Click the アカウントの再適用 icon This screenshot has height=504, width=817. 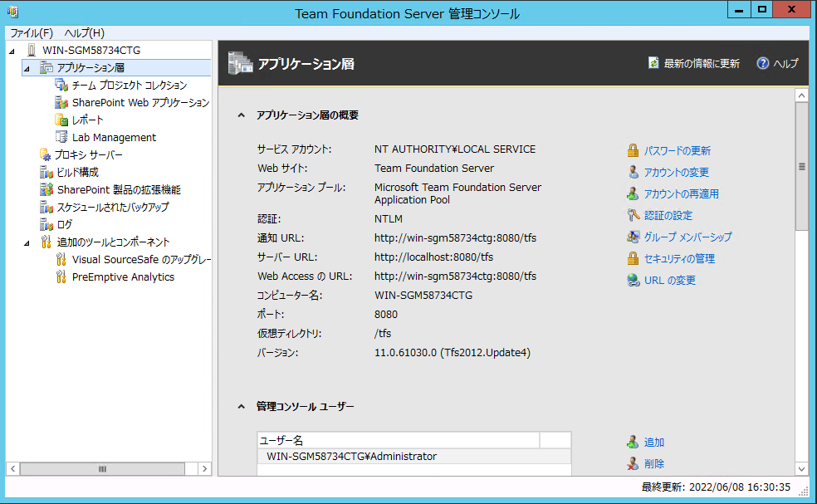pyautogui.click(x=633, y=194)
